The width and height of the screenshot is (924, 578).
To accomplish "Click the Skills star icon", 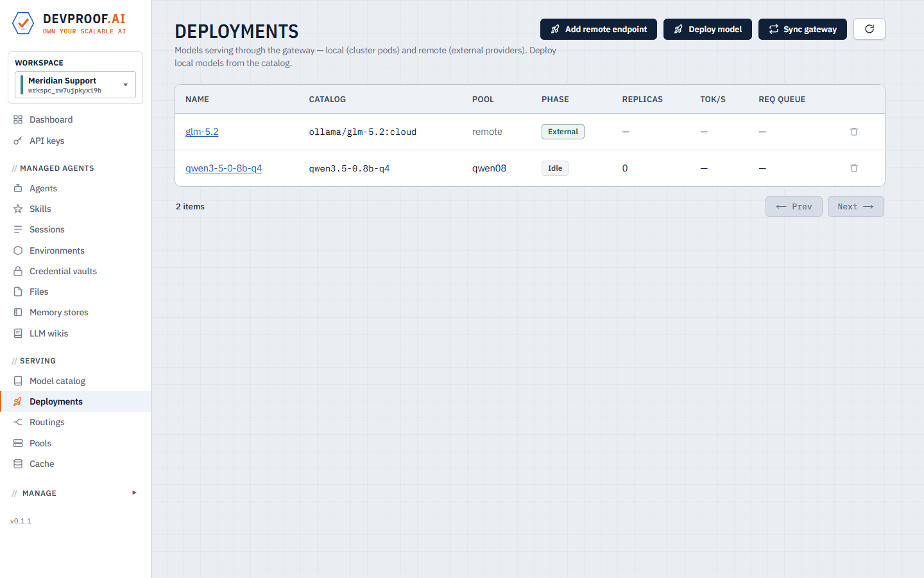I will (18, 209).
